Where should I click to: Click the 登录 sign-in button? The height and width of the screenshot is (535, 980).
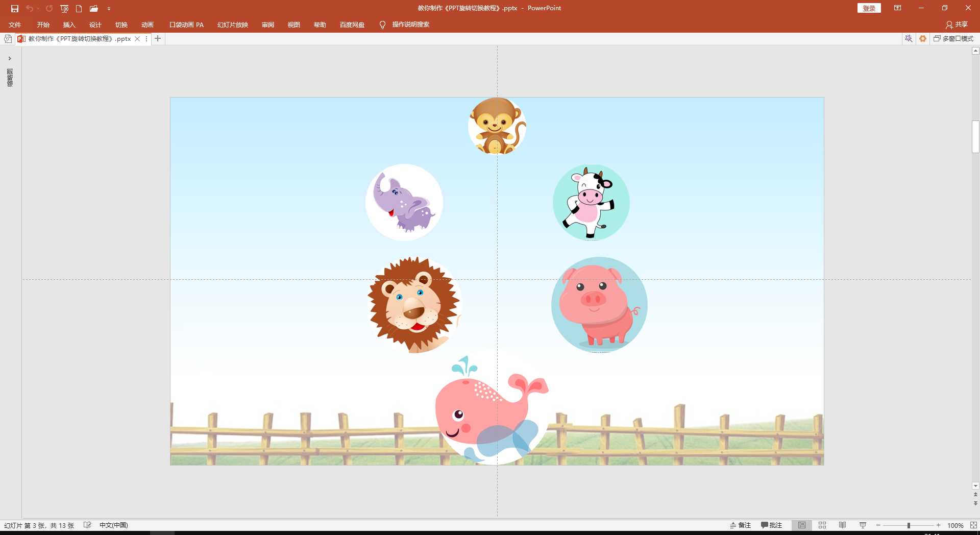[869, 8]
